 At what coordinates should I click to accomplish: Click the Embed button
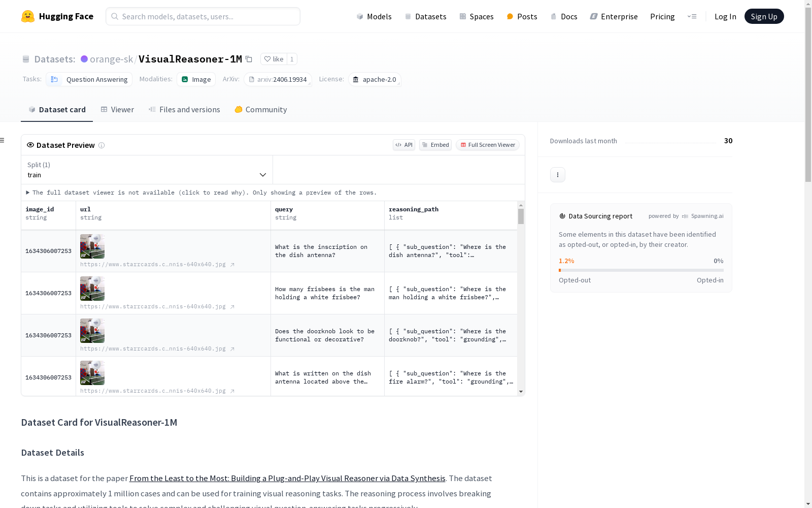pyautogui.click(x=435, y=145)
